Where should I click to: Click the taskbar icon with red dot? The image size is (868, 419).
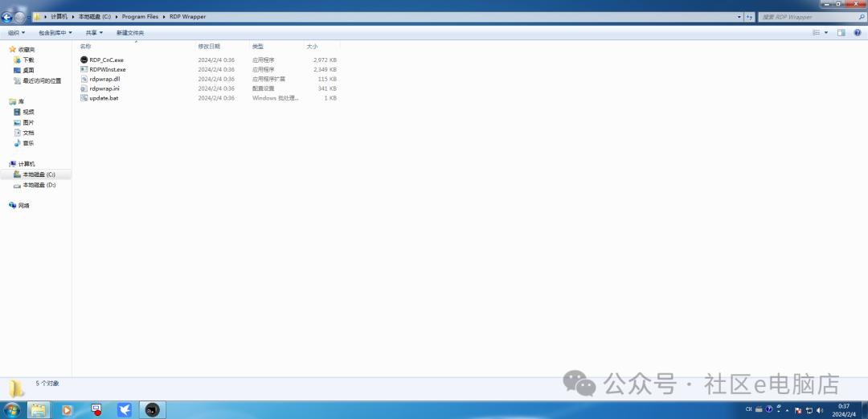[x=96, y=410]
